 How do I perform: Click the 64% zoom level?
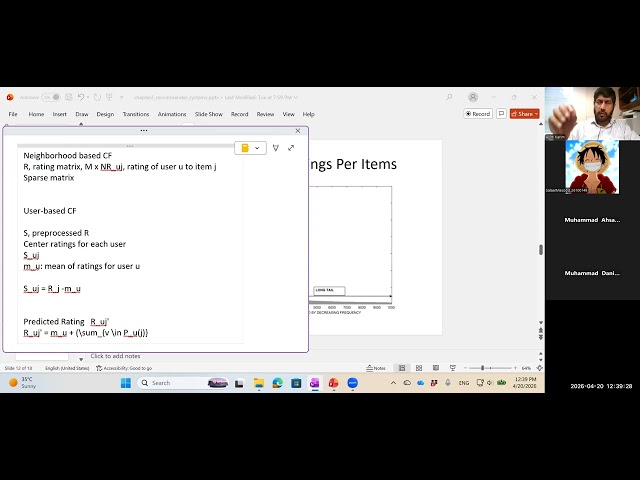tap(527, 368)
